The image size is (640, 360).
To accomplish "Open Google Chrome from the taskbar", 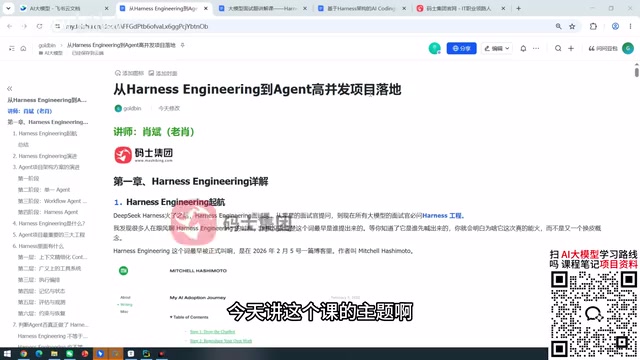I will pyautogui.click(x=23, y=353).
